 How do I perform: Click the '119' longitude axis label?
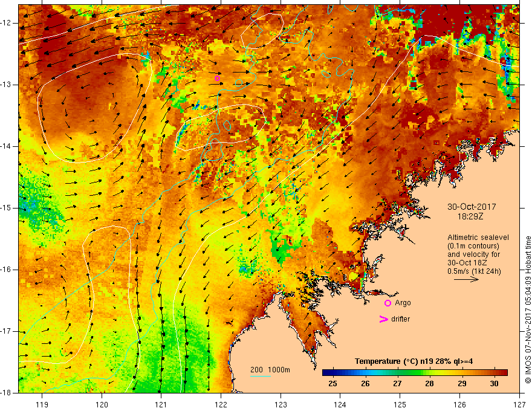[x=42, y=404]
